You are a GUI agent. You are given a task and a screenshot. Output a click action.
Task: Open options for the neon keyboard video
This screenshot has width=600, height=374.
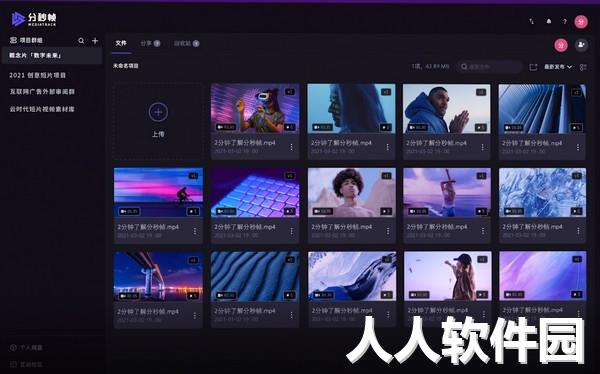[x=292, y=231]
